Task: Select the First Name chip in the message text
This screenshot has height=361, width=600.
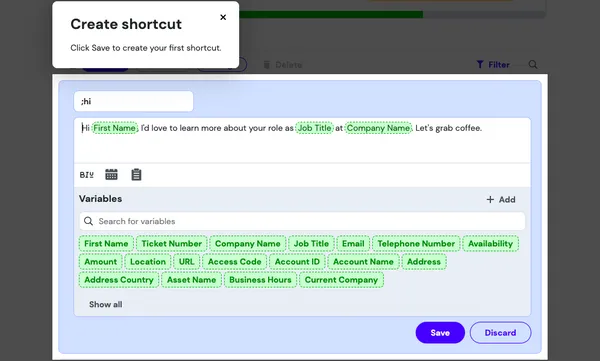Action: pyautogui.click(x=114, y=128)
